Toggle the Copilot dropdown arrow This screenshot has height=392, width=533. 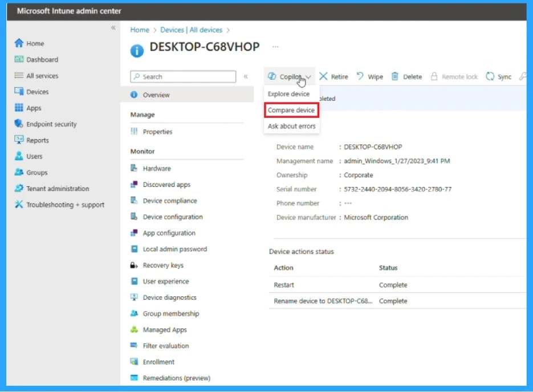point(308,77)
